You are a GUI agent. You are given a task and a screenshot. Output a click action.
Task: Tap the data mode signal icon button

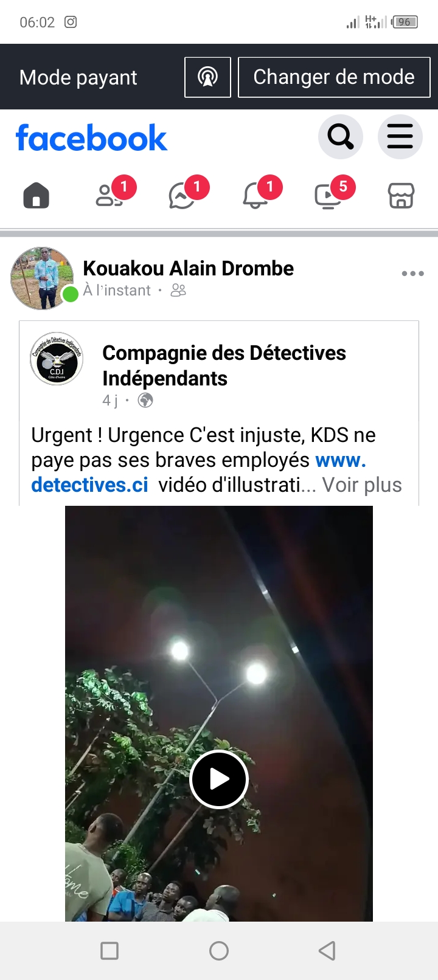coord(207,77)
